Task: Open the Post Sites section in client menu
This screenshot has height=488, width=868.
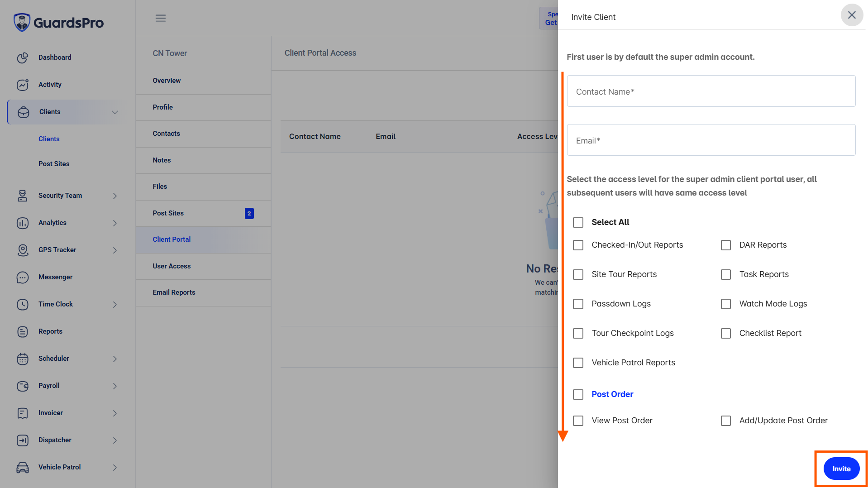Action: (x=203, y=213)
